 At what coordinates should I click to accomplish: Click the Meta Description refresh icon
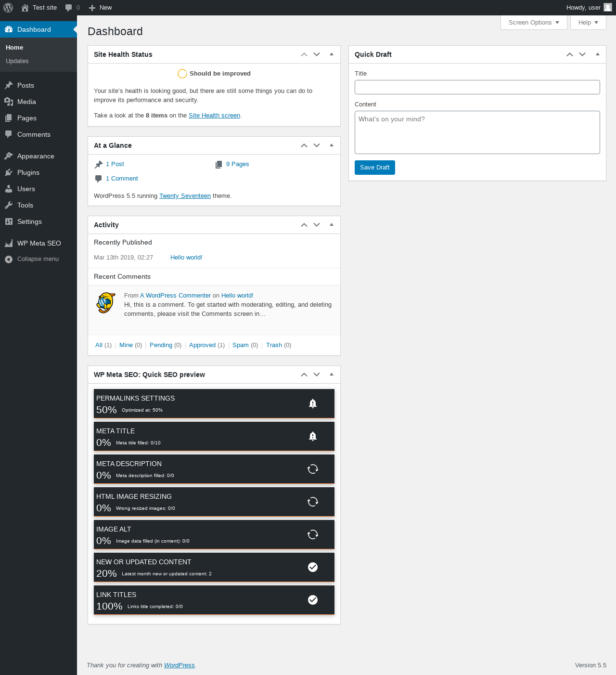click(x=313, y=469)
